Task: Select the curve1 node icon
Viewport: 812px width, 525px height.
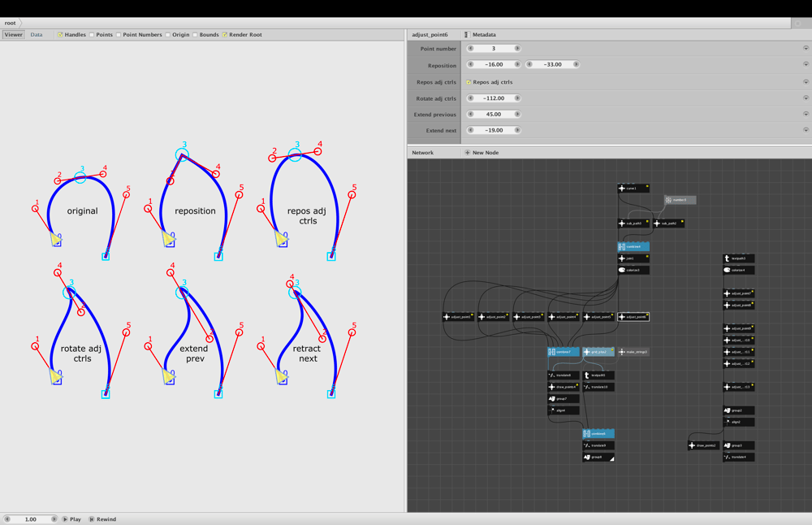Action: click(x=622, y=188)
